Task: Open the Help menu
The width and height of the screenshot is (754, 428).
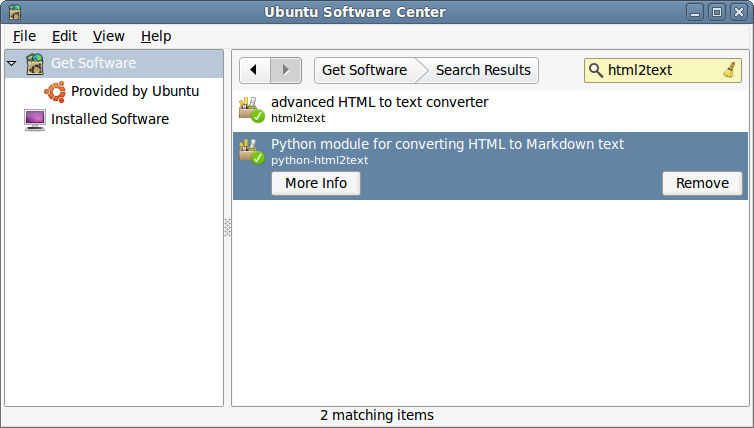Action: (x=156, y=36)
